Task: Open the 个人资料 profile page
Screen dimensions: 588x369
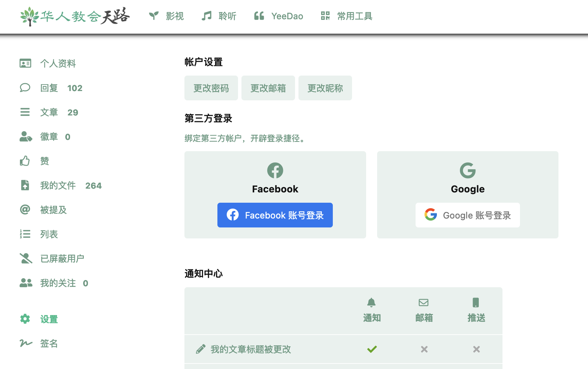Action: (58, 64)
